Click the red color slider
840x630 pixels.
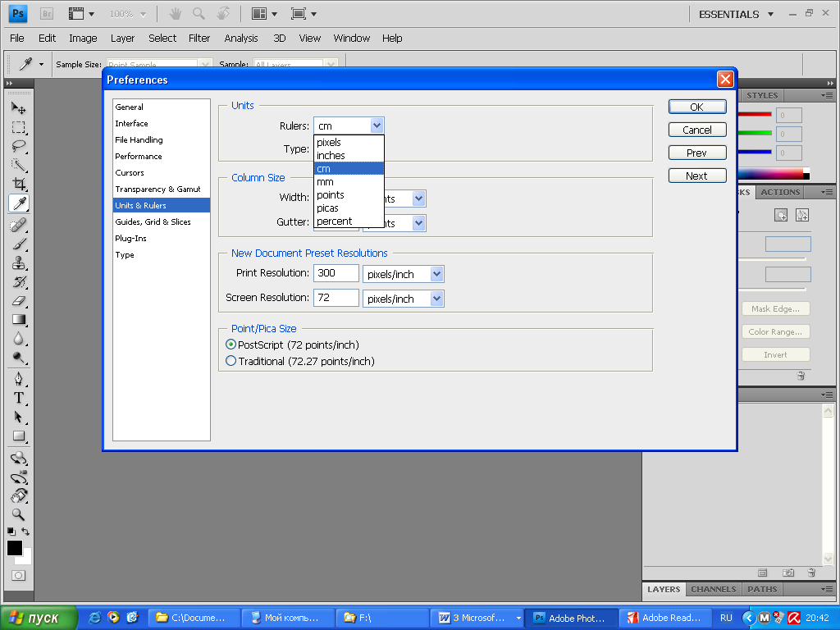click(x=755, y=114)
